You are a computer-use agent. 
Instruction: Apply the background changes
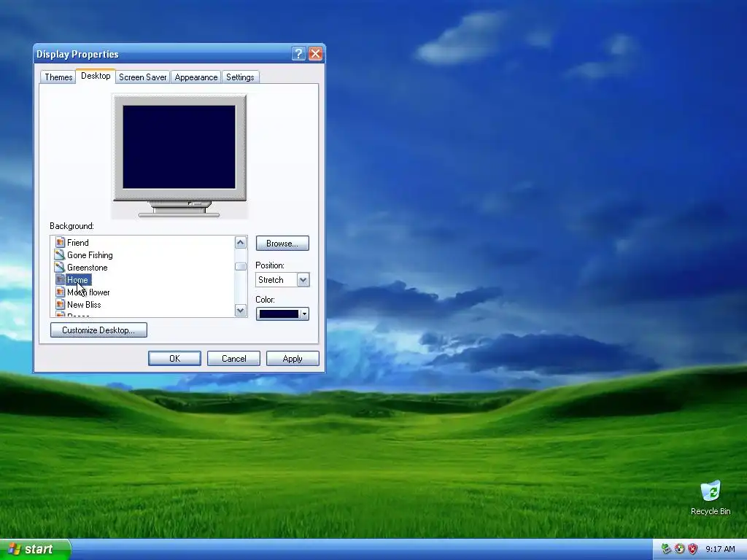[x=293, y=359]
